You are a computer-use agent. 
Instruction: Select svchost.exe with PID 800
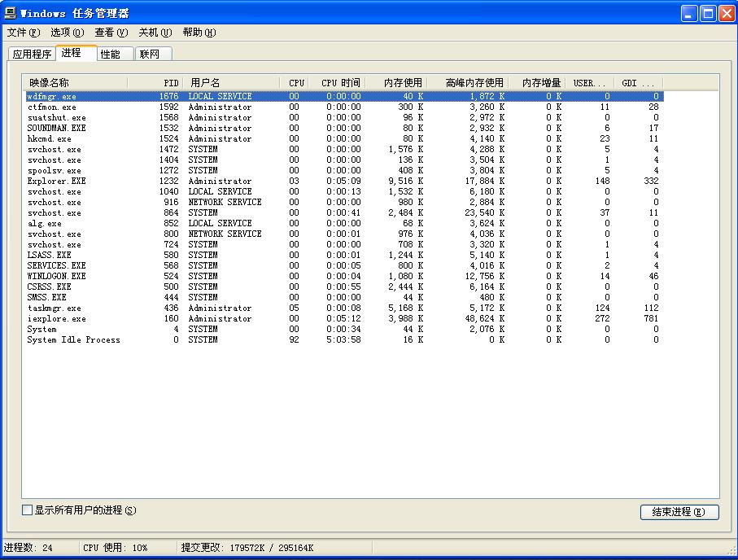344,234
